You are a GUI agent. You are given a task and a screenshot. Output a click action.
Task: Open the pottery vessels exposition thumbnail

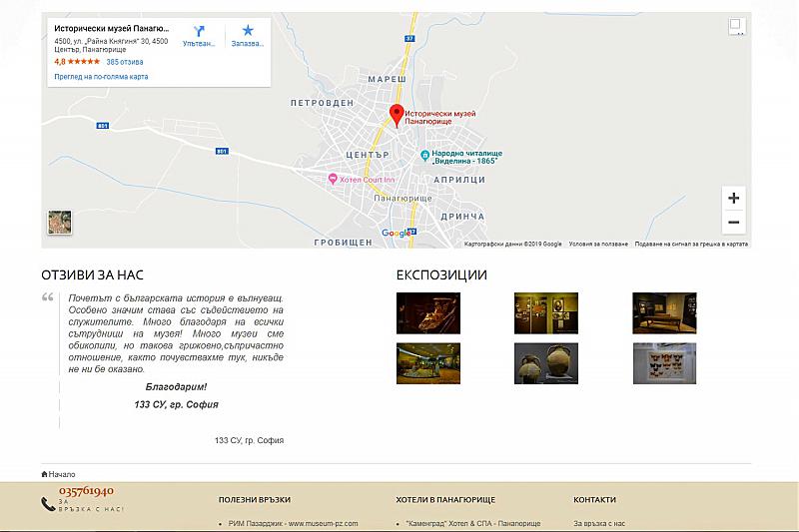click(545, 363)
